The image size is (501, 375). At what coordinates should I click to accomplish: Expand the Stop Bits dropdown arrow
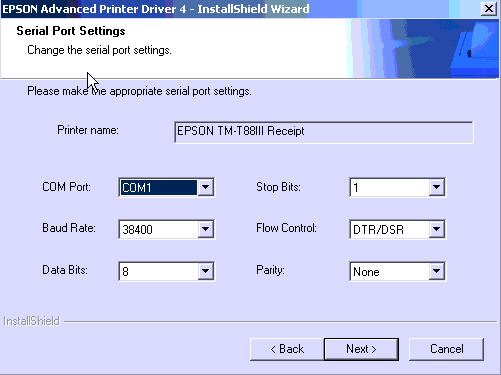436,187
